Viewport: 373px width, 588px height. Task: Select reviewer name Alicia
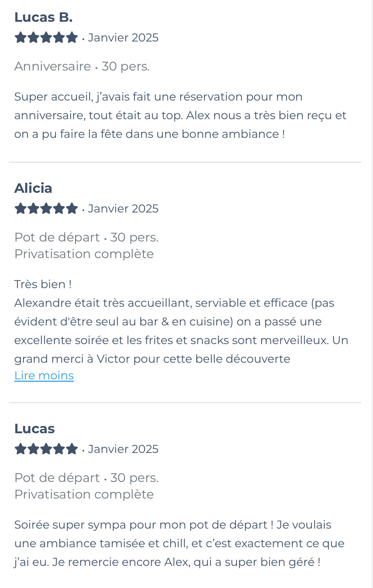[x=33, y=188]
